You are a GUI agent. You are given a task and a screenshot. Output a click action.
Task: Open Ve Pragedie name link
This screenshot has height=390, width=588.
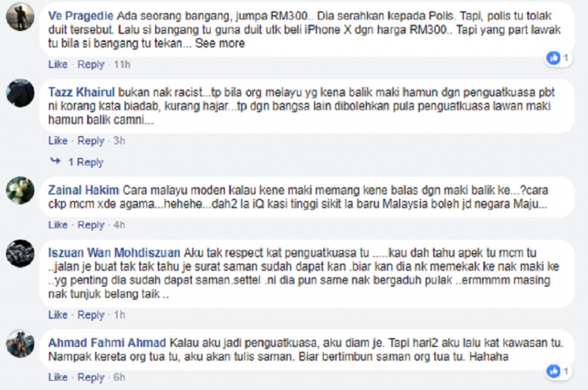(80, 16)
